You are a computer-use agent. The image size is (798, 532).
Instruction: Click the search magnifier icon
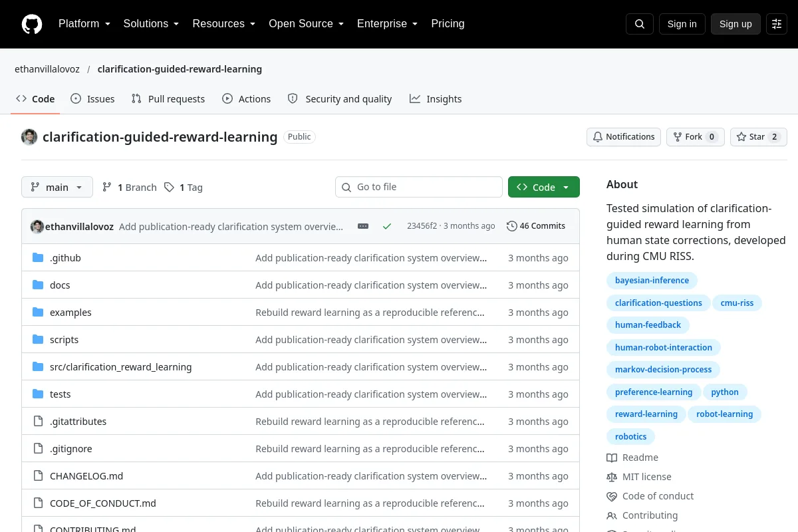[x=640, y=24]
